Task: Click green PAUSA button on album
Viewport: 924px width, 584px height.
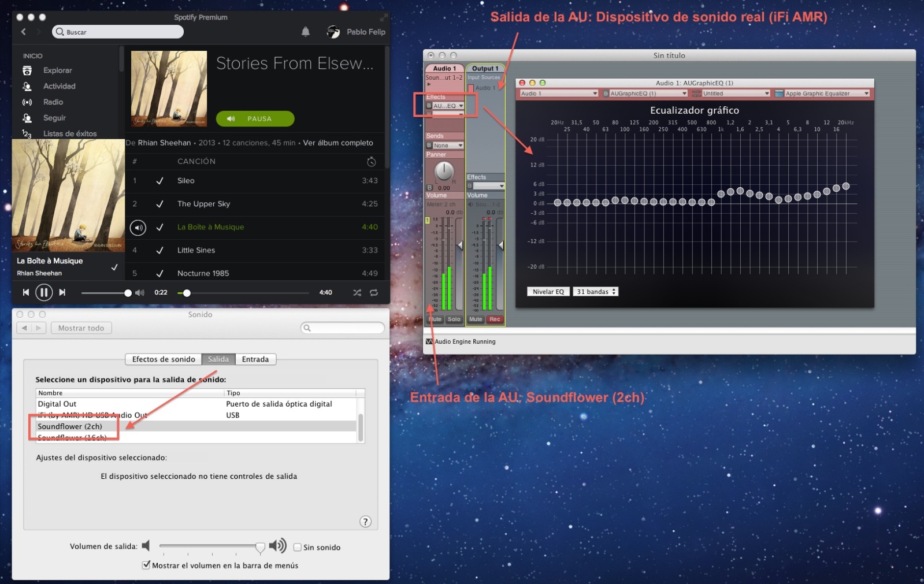Action: coord(255,118)
